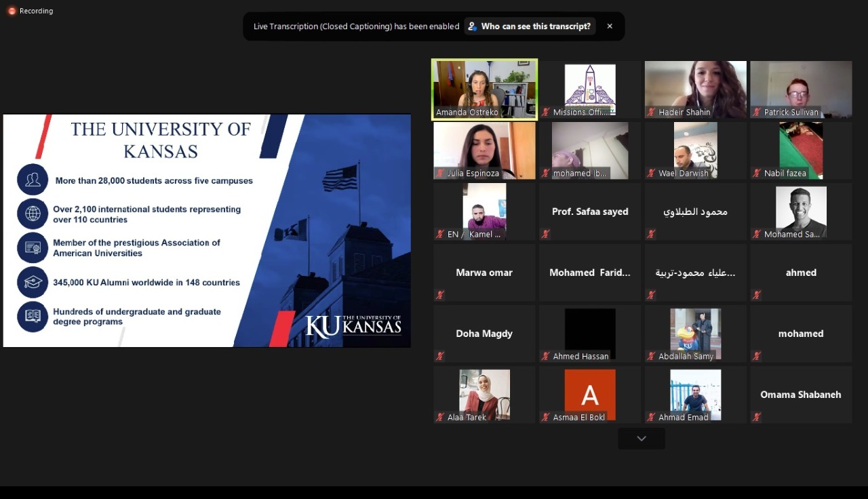This screenshot has width=868, height=499.
Task: Click Ahmed Hassan's black video tile
Action: click(590, 331)
